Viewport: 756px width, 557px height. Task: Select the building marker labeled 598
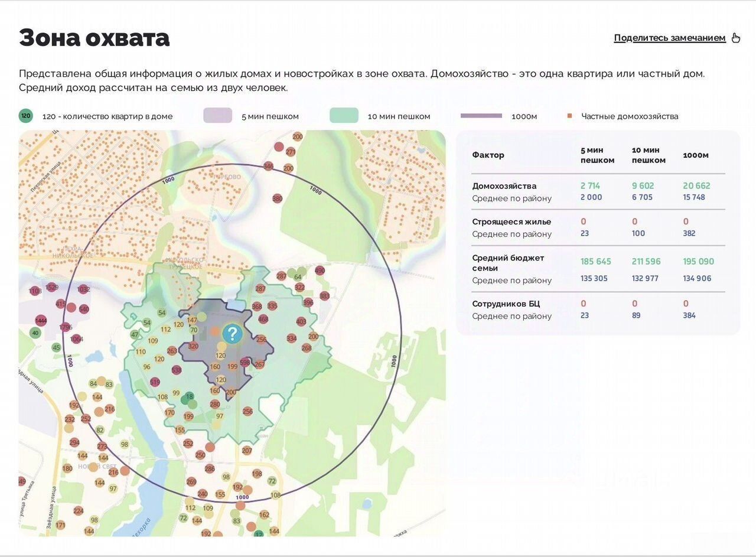tap(245, 363)
